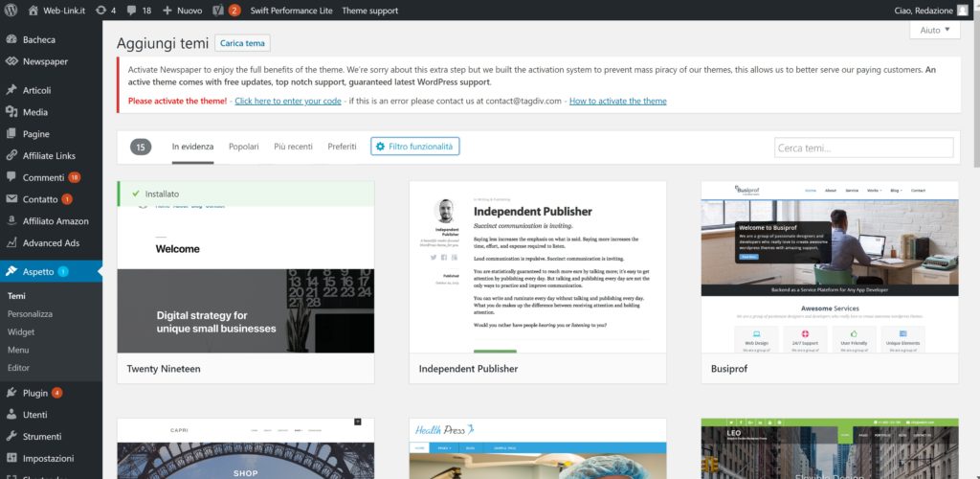Image resolution: width=980 pixels, height=479 pixels.
Task: Open the Independent Publisher theme preview
Action: (538, 267)
